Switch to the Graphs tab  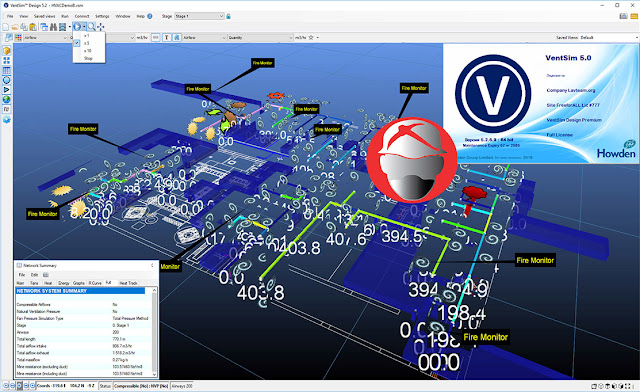point(79,283)
